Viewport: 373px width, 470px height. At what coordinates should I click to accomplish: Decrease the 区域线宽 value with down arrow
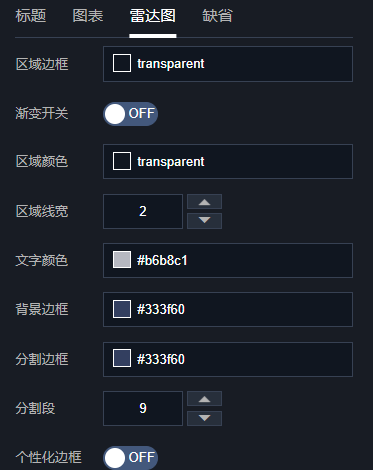[x=204, y=221]
